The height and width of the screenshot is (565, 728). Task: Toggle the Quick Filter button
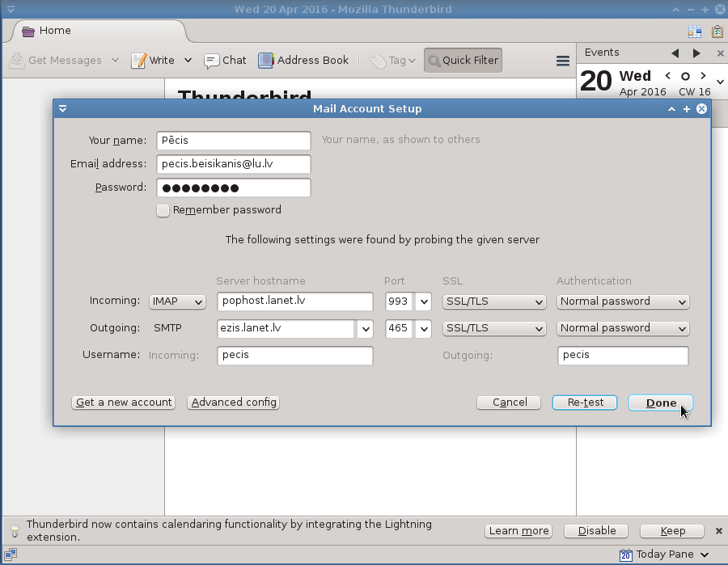[463, 61]
